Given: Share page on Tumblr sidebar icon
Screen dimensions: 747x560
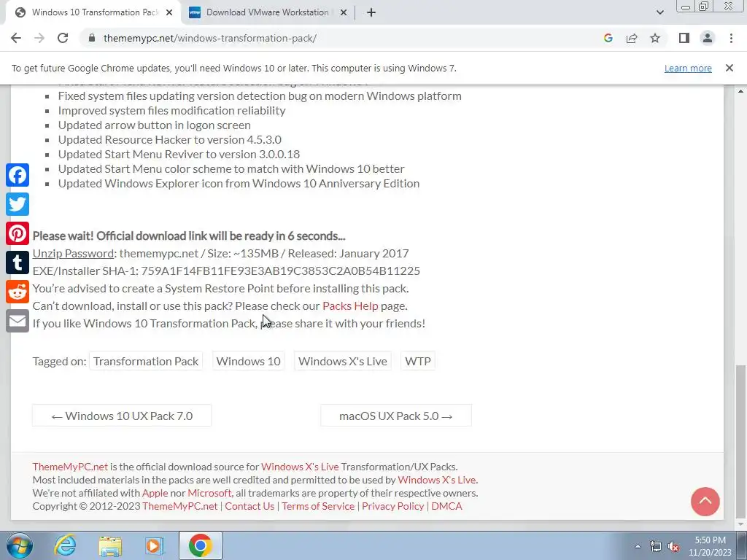Looking at the screenshot, I should click(18, 262).
